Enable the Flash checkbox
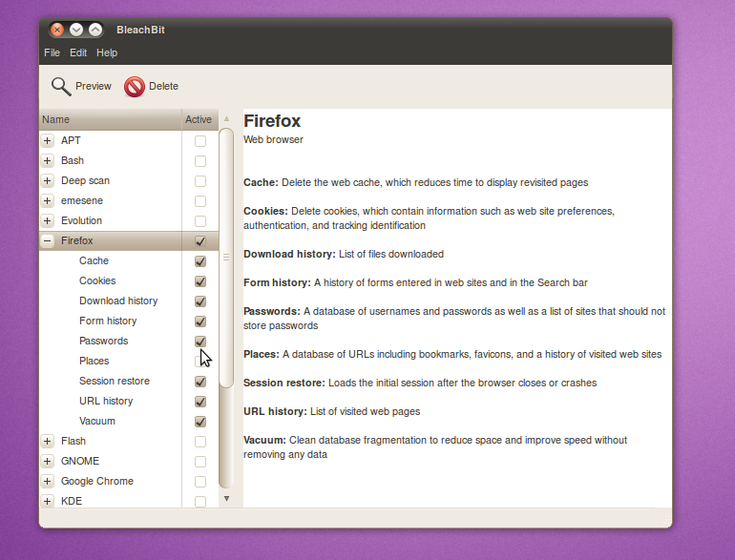The height and width of the screenshot is (560, 735). point(200,442)
